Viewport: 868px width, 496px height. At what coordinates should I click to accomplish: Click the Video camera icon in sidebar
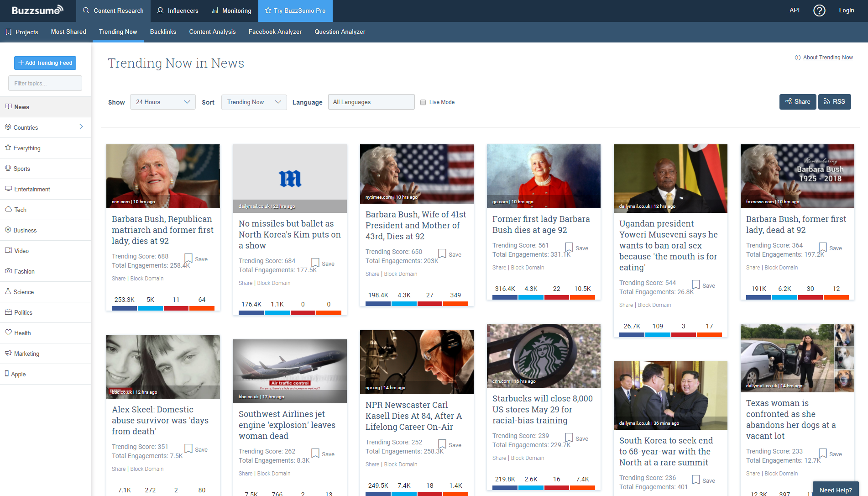[x=8, y=250]
